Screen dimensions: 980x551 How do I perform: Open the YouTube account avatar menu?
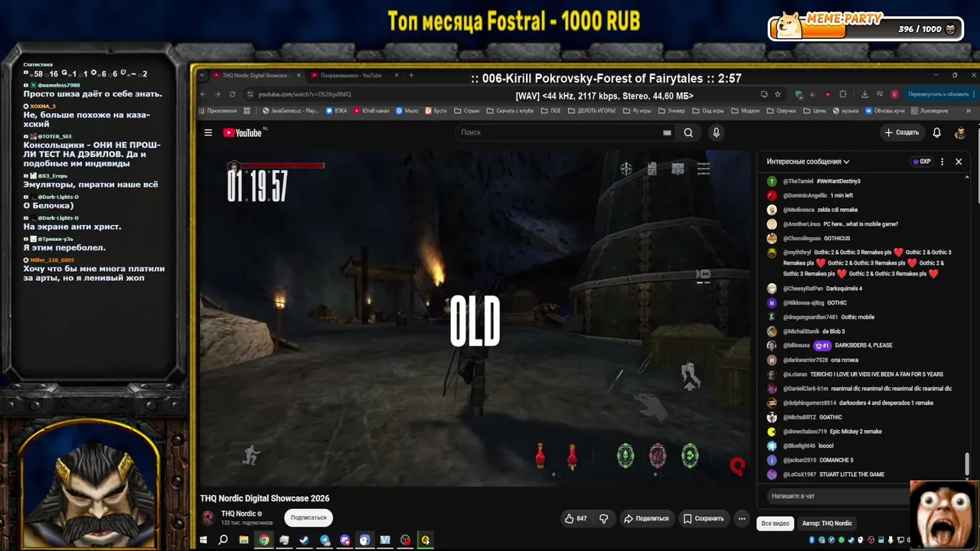tap(959, 132)
